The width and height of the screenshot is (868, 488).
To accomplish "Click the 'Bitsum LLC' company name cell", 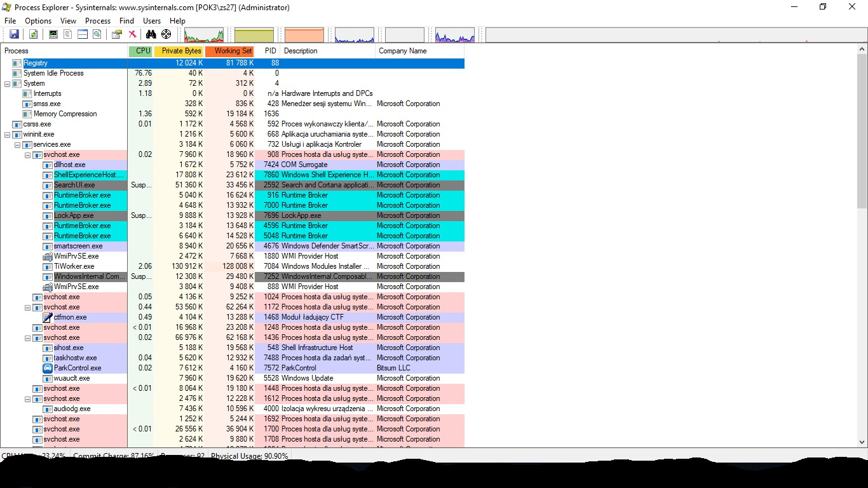I will tap(393, 368).
